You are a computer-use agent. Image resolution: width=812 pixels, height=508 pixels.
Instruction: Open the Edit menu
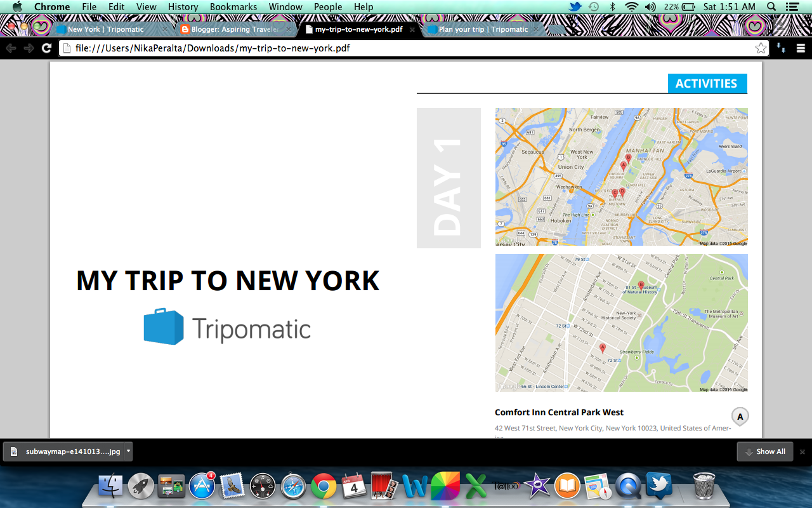click(116, 7)
